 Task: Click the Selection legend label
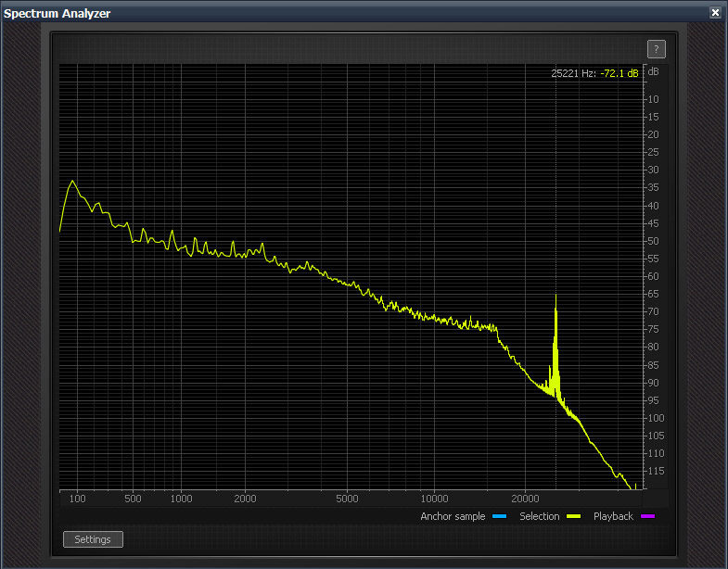coord(539,517)
